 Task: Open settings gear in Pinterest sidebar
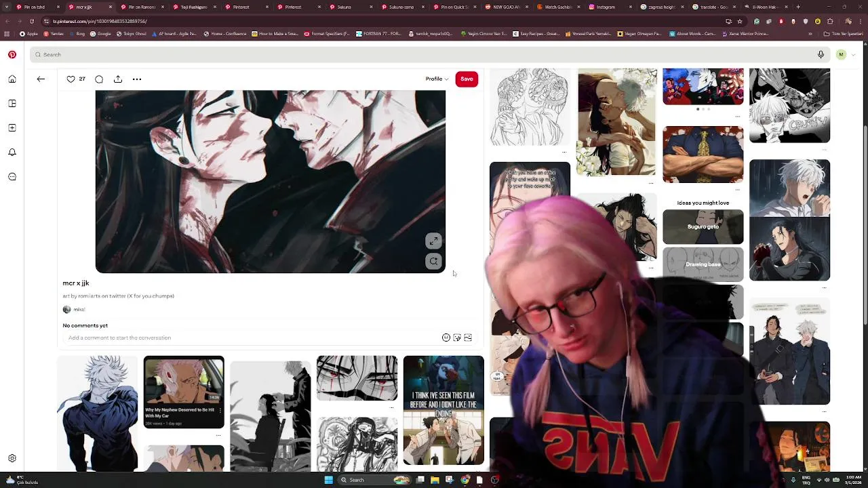(12, 458)
